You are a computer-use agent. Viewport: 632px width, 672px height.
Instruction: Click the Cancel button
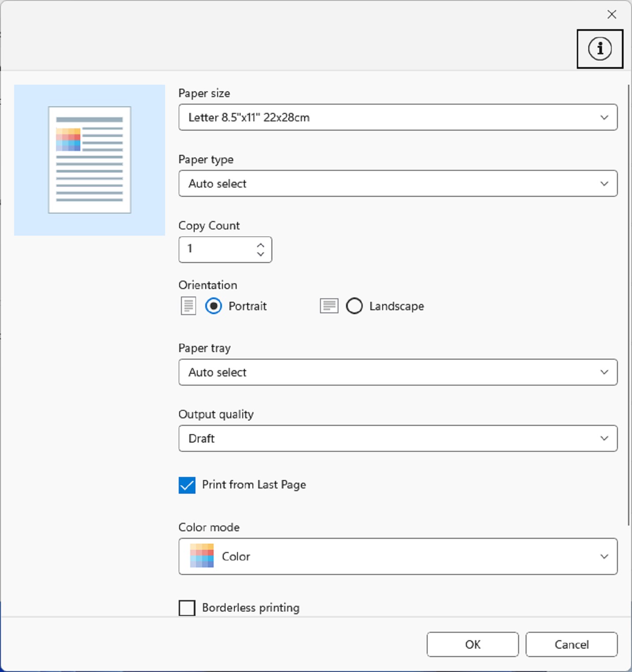pos(571,644)
